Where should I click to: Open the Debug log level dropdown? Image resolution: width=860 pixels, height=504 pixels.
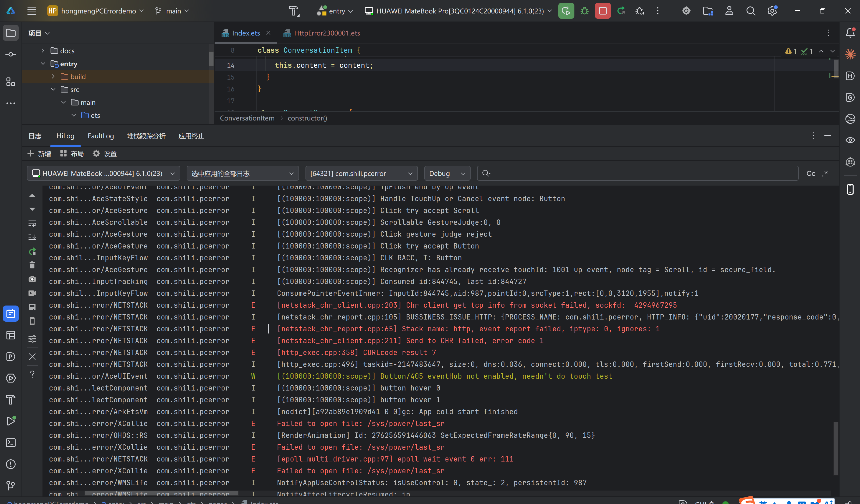tap(447, 173)
